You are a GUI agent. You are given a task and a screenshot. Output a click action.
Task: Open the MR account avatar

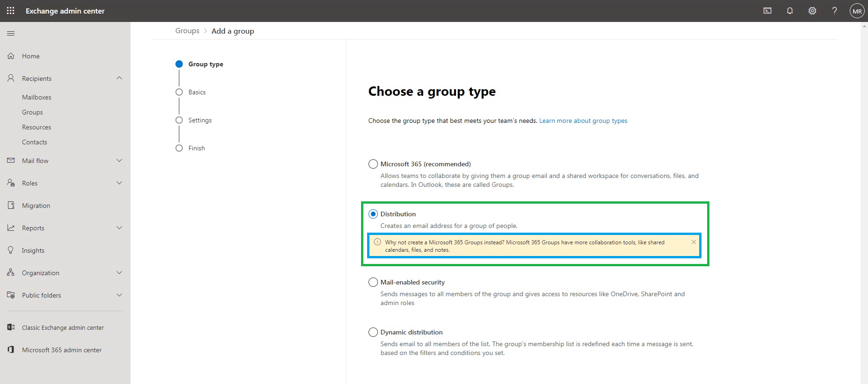857,11
